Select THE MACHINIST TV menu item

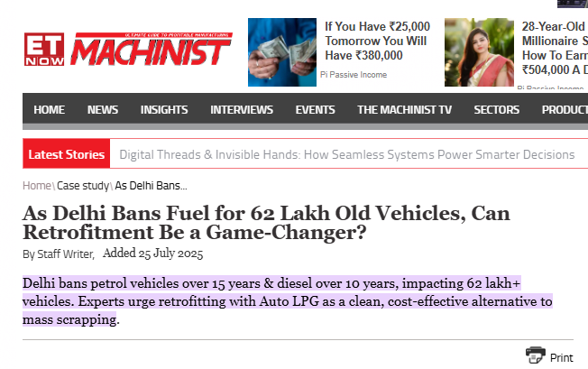pos(404,110)
